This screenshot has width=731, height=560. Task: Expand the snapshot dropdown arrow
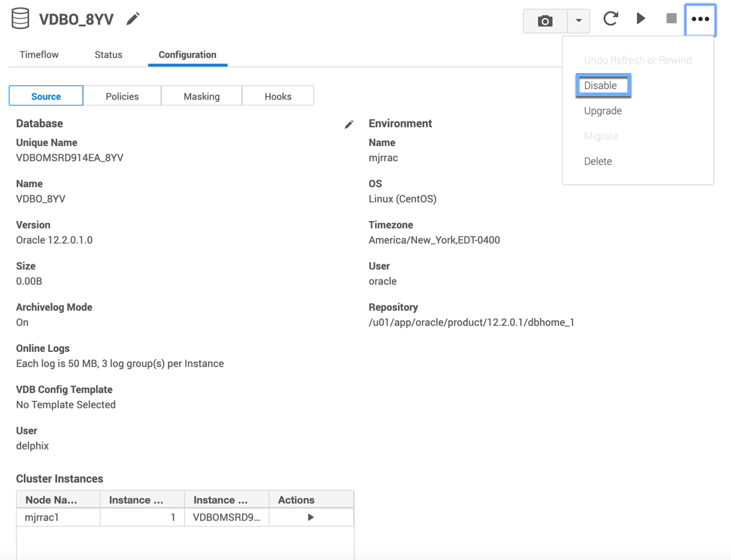coord(579,21)
